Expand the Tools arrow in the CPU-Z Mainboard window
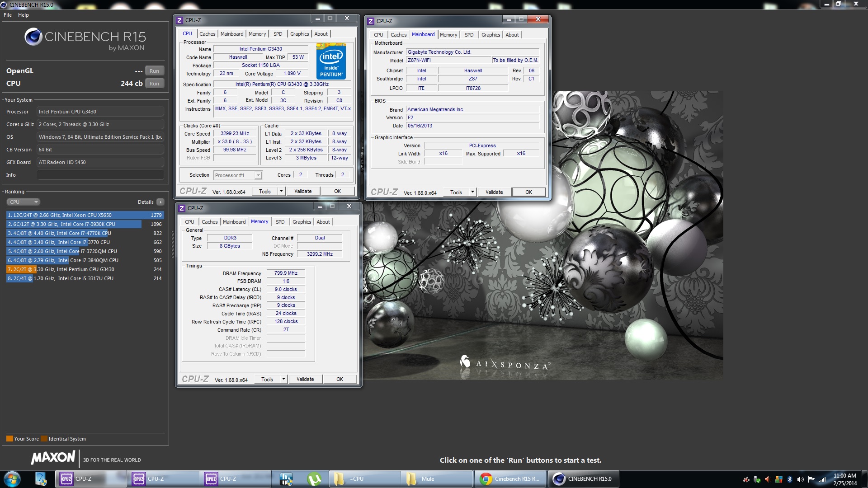 point(472,192)
